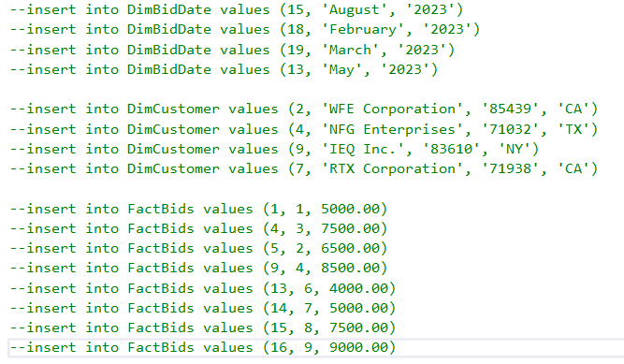The height and width of the screenshot is (364, 624).
Task: Click the FactBids line with values (16, 9, 9000.00)
Action: pyautogui.click(x=203, y=348)
